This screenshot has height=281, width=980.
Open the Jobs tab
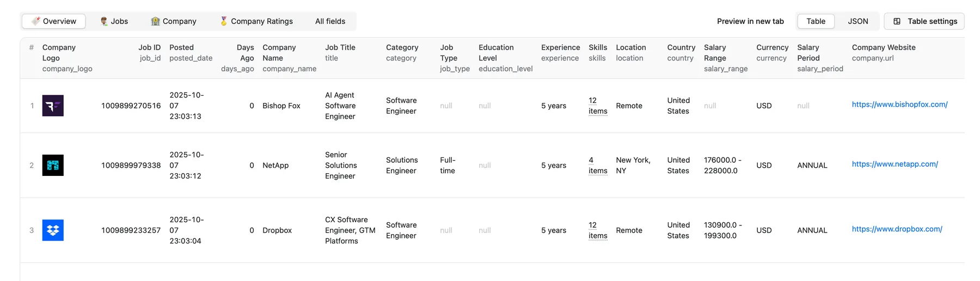(x=114, y=21)
